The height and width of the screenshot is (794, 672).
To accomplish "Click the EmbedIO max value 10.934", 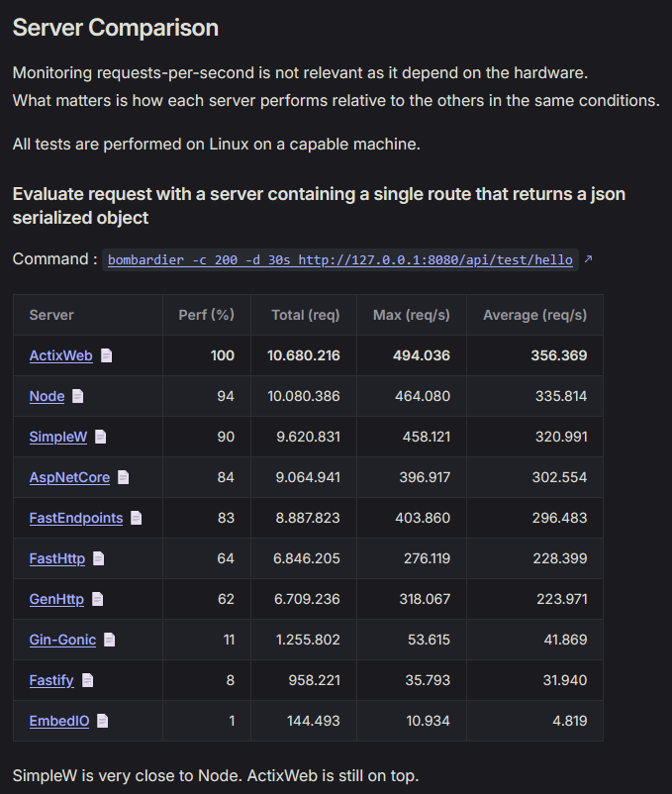I will (x=429, y=721).
